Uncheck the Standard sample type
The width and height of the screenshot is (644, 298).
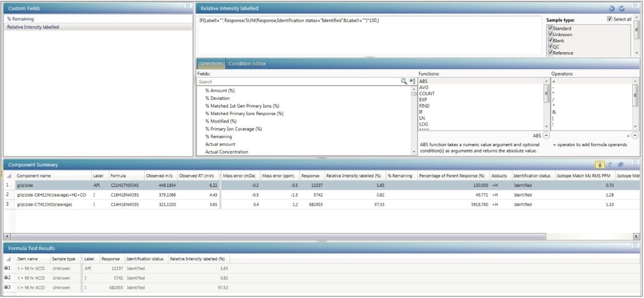pos(550,28)
